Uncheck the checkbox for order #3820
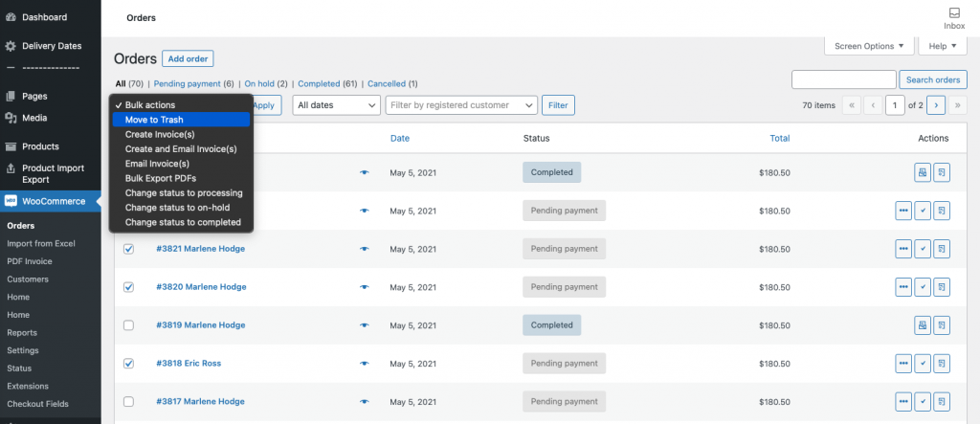980x424 pixels. pos(129,287)
